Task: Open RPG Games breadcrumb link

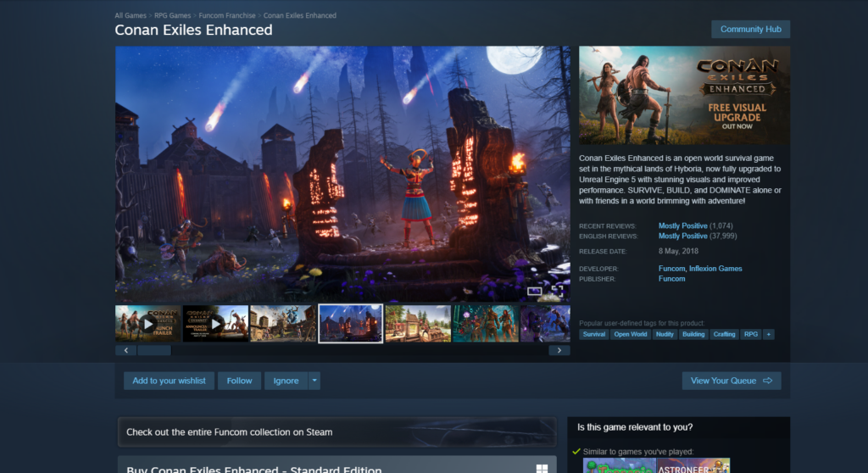Action: (x=172, y=15)
